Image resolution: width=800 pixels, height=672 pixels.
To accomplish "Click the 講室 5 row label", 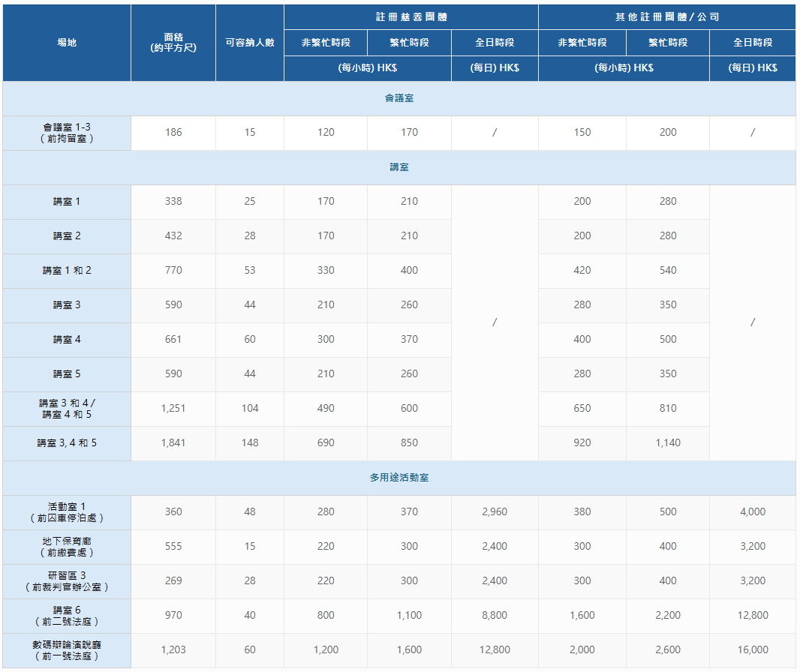I will [67, 374].
